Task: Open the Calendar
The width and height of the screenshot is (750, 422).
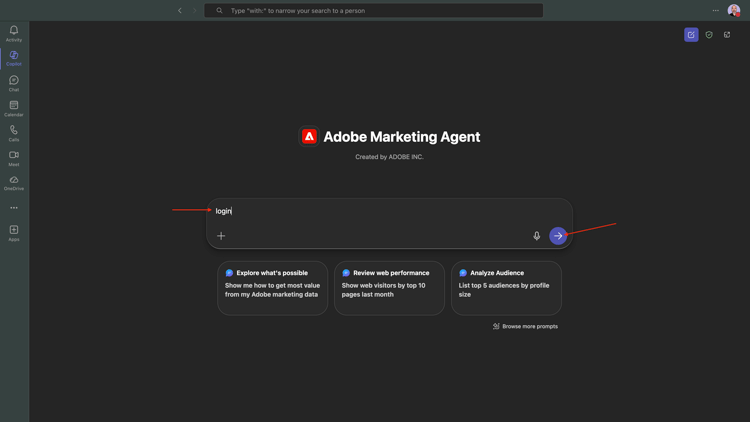Action: [x=14, y=108]
